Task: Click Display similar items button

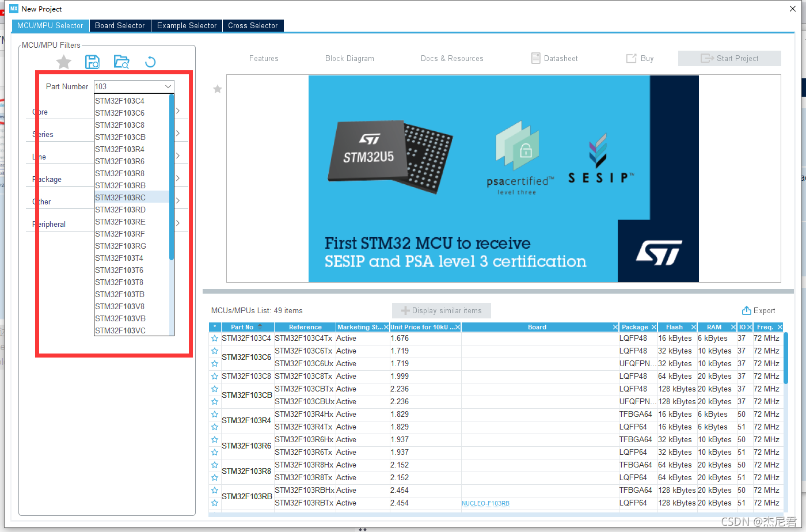Action: point(442,310)
